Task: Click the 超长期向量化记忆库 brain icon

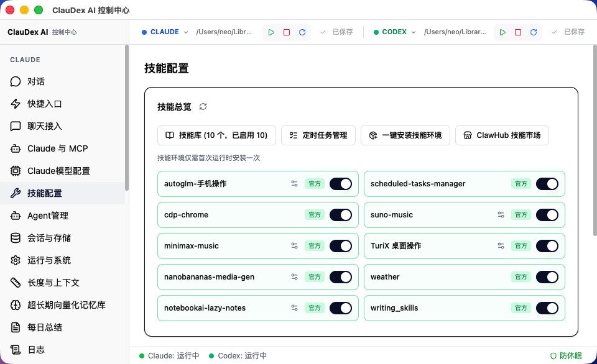Action: pyautogui.click(x=15, y=305)
